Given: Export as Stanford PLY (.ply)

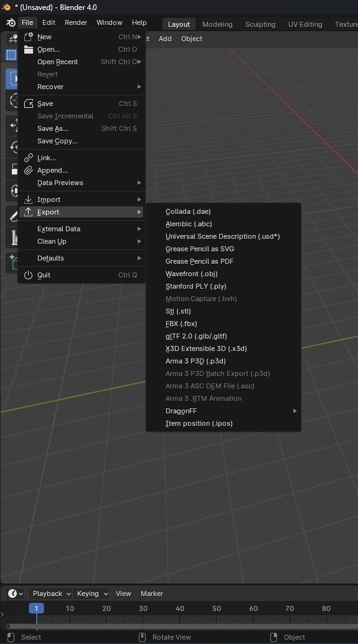Looking at the screenshot, I should pyautogui.click(x=224, y=286).
